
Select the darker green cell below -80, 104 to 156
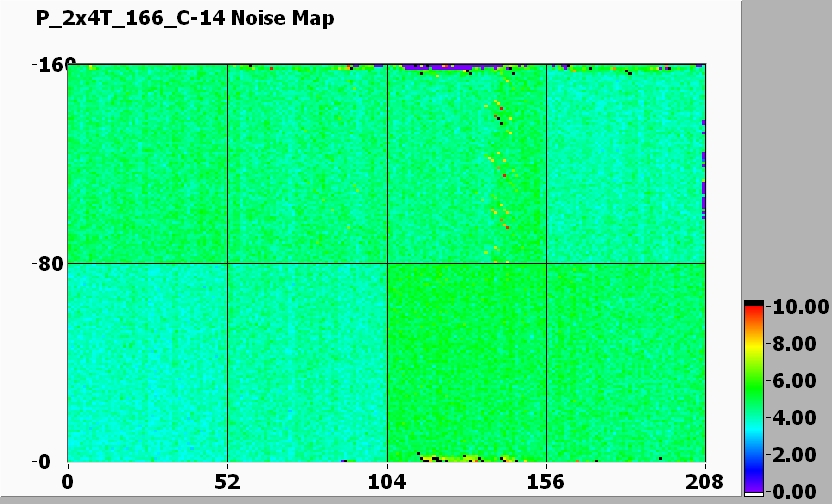tap(466, 362)
